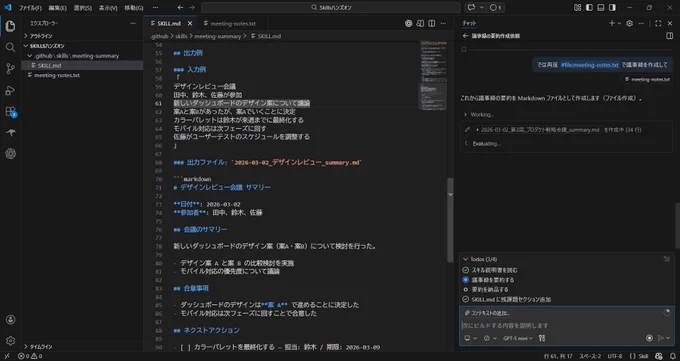Click the スペース: 2 indentation status item
Viewport: 680px width, 361px height.
click(x=590, y=356)
